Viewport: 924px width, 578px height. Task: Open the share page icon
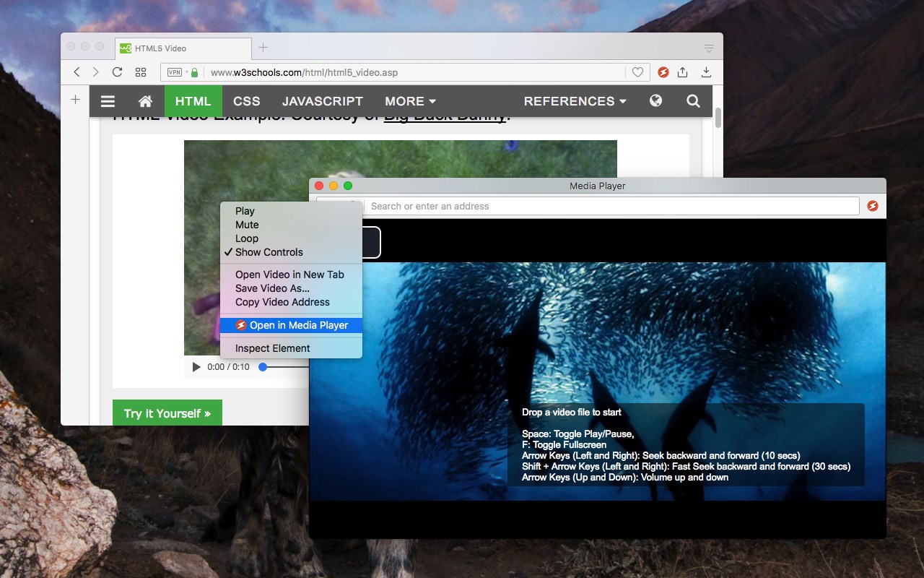(x=683, y=72)
